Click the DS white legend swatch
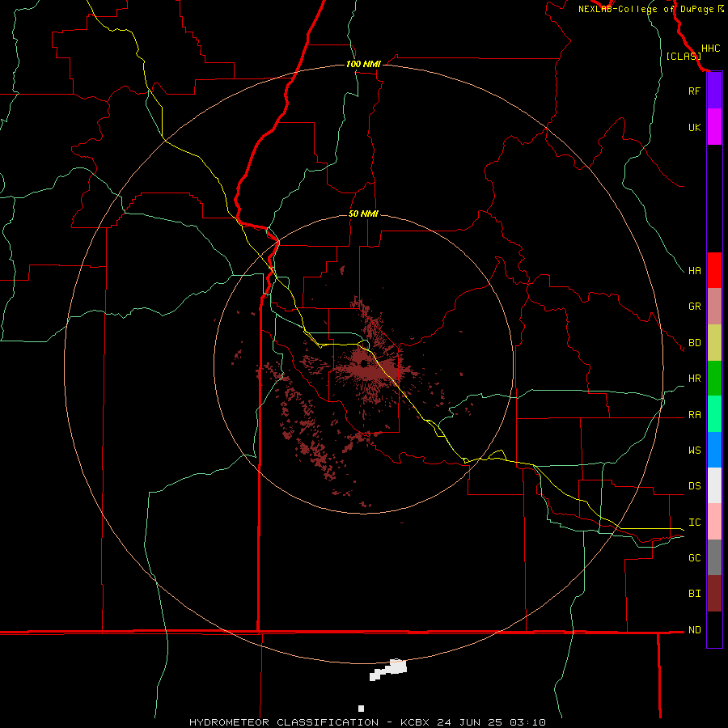This screenshot has width=728, height=728. (x=714, y=485)
